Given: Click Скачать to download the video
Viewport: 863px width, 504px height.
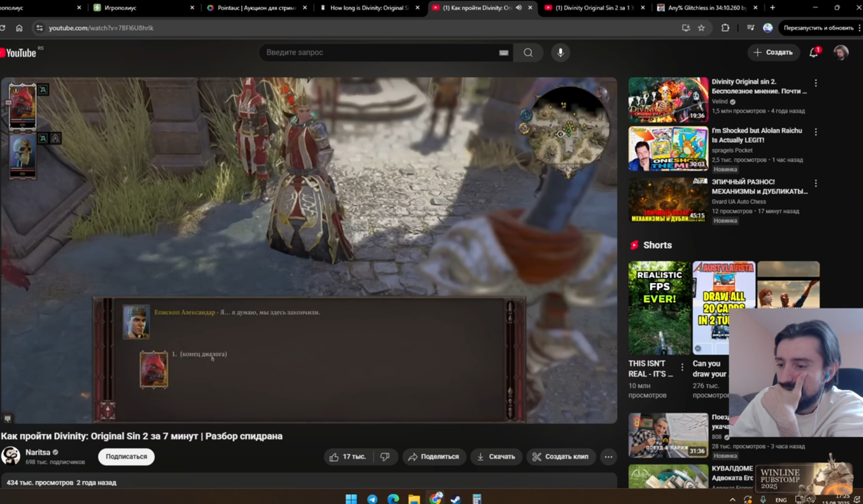Looking at the screenshot, I should 496,456.
